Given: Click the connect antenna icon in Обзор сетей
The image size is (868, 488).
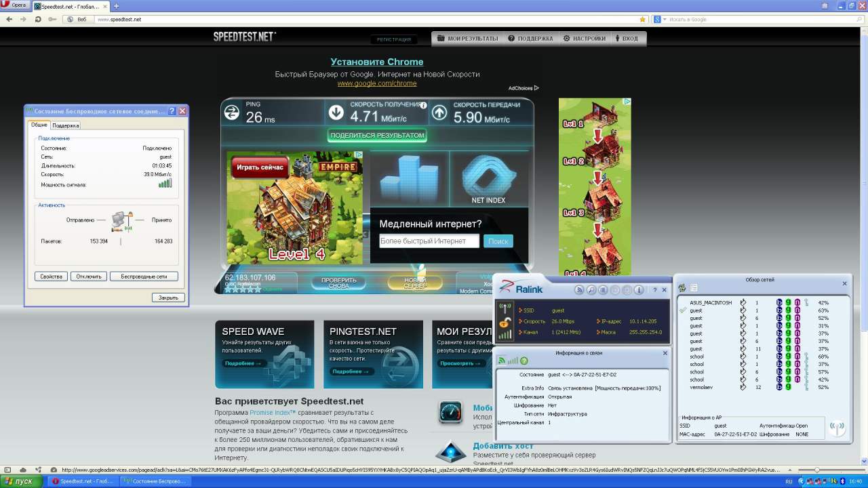Looking at the screenshot, I should coord(837,428).
